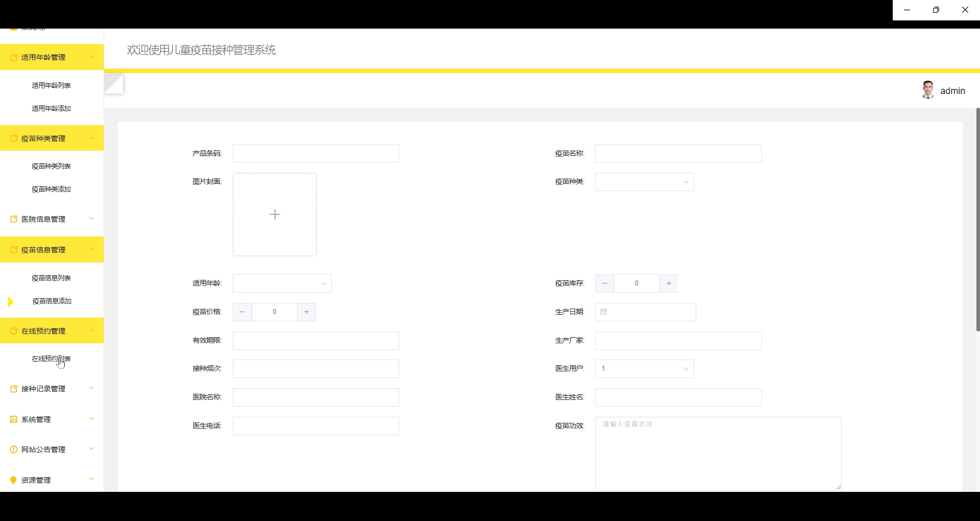Click the 疫苗名称 input field
The height and width of the screenshot is (521, 980).
pyautogui.click(x=678, y=154)
